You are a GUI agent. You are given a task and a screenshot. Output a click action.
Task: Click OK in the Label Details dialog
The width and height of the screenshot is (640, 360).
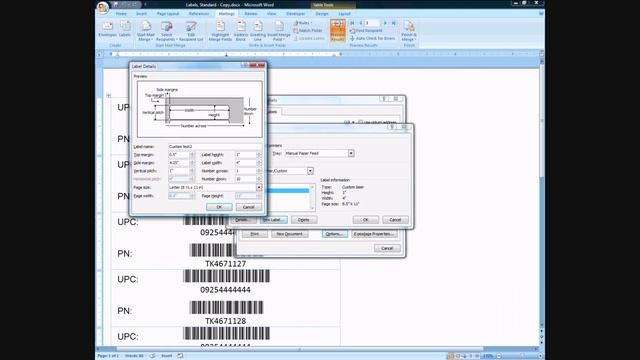point(219,207)
